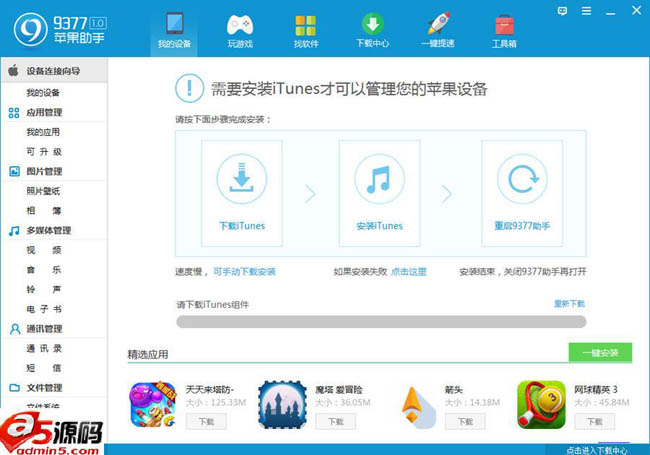This screenshot has width=650, height=455.
Task: Click the 大小：36.05M size text
Action: tap(342, 402)
